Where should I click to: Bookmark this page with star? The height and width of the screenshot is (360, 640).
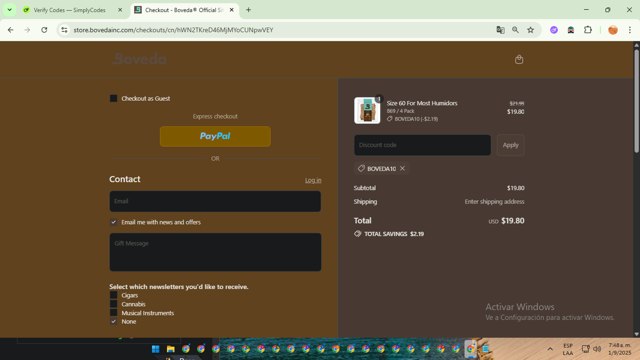531,30
